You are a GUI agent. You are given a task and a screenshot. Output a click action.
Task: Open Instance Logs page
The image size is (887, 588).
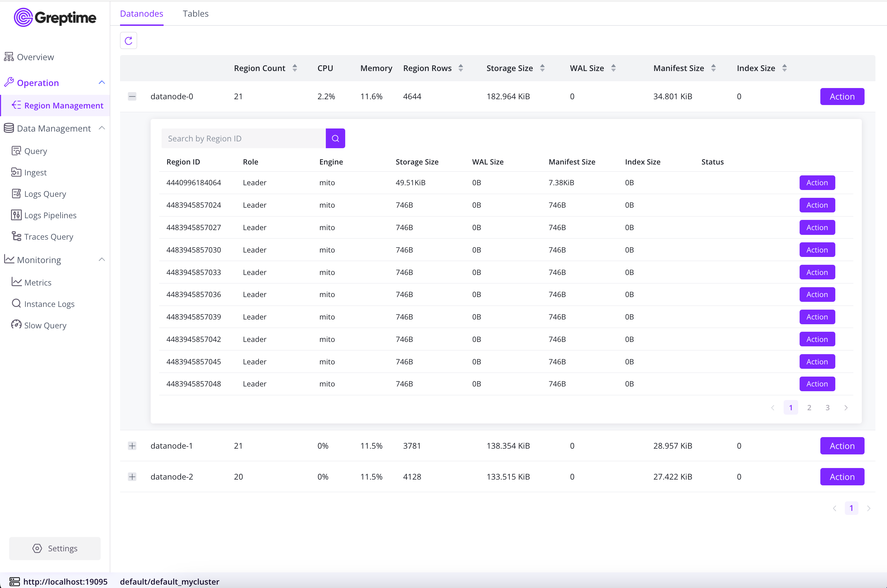pyautogui.click(x=49, y=304)
